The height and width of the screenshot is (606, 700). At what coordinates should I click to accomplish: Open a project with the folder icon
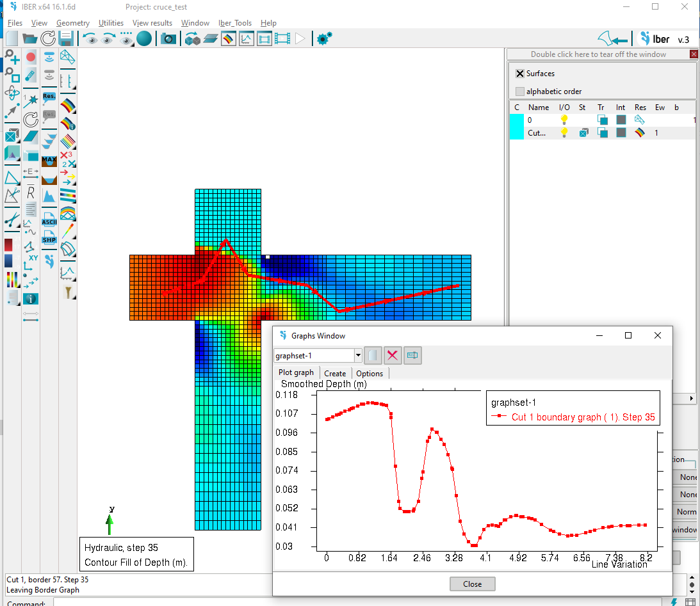(30, 39)
